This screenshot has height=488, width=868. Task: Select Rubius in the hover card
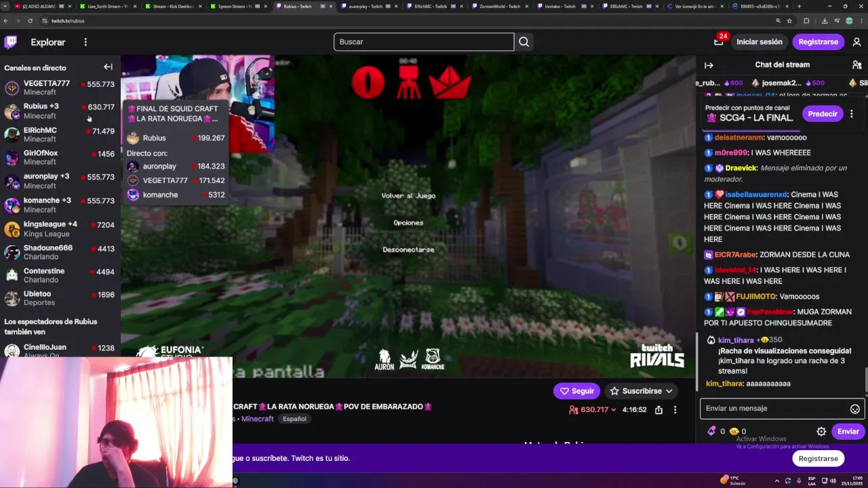click(175, 138)
